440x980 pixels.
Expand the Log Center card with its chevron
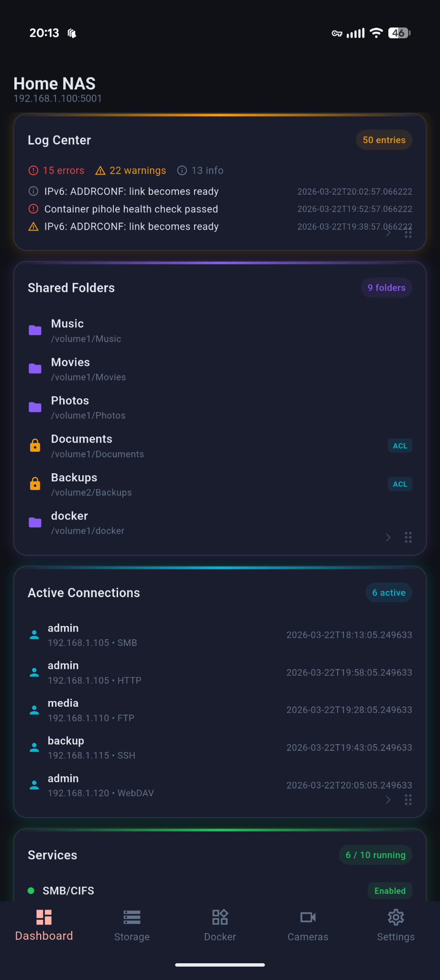pos(388,233)
